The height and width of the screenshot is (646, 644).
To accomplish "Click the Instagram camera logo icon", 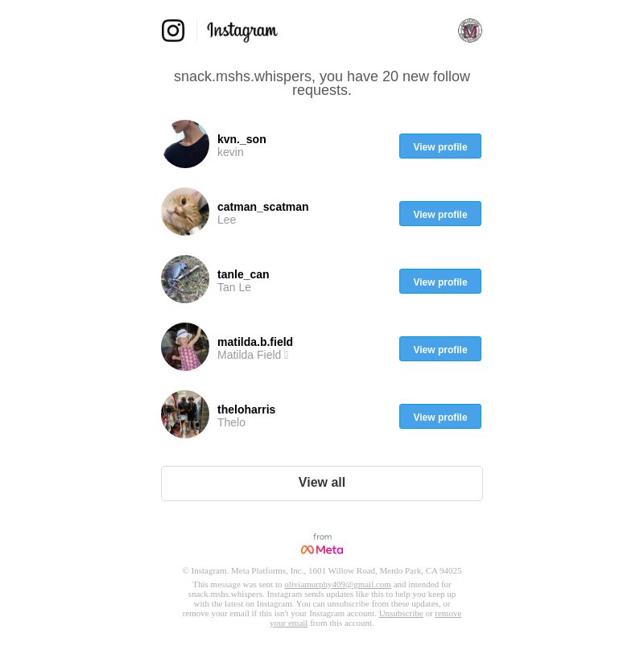I will tap(173, 31).
